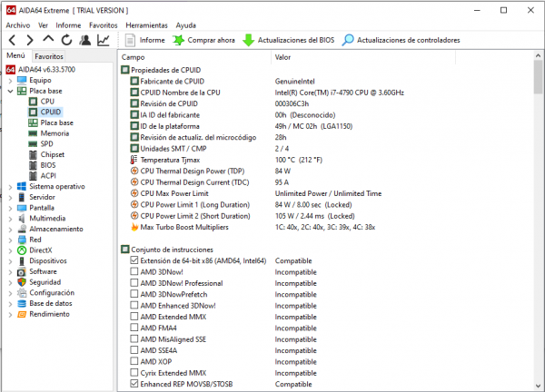Expand the Pantalla tree node

coord(10,208)
